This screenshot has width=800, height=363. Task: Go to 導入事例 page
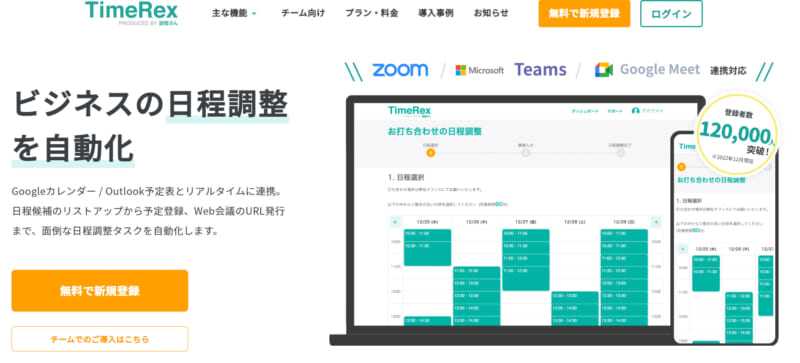[436, 13]
